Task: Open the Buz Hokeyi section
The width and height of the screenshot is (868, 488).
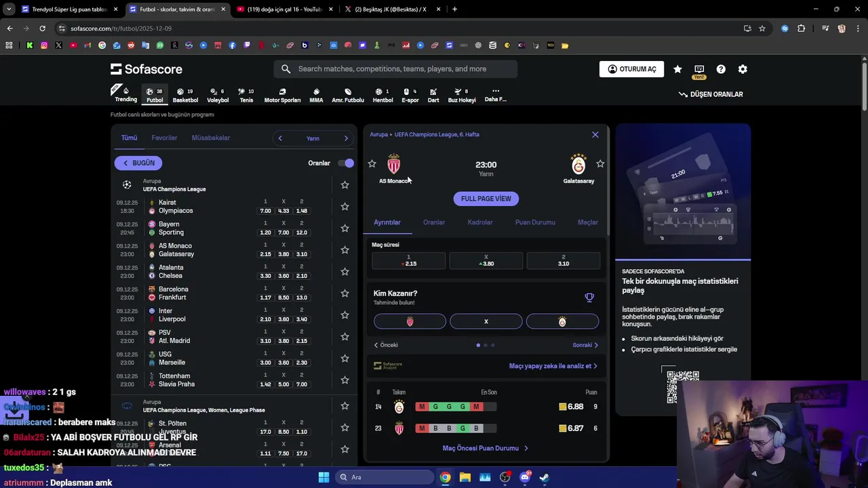Action: point(462,95)
